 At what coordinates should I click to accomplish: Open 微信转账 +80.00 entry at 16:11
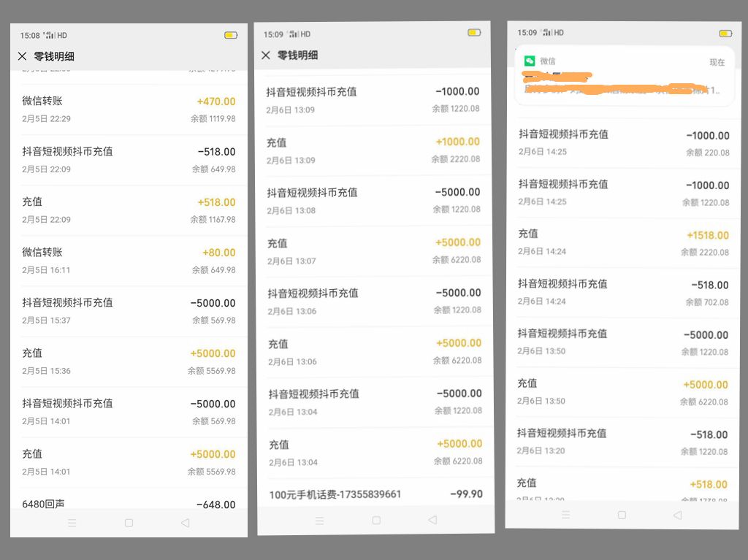(129, 261)
